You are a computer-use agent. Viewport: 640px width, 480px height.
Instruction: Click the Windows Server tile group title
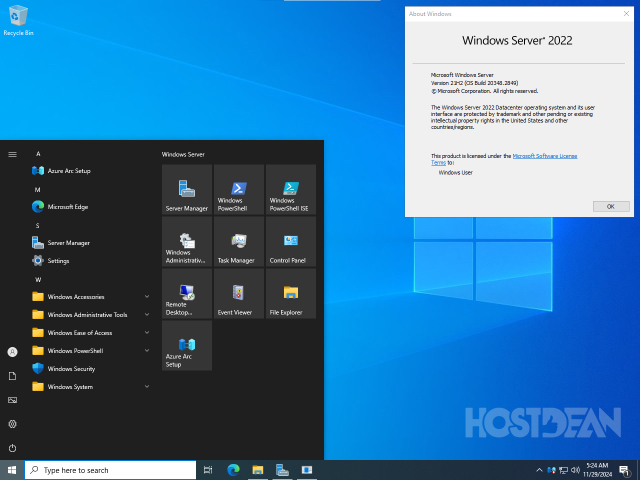click(x=183, y=154)
